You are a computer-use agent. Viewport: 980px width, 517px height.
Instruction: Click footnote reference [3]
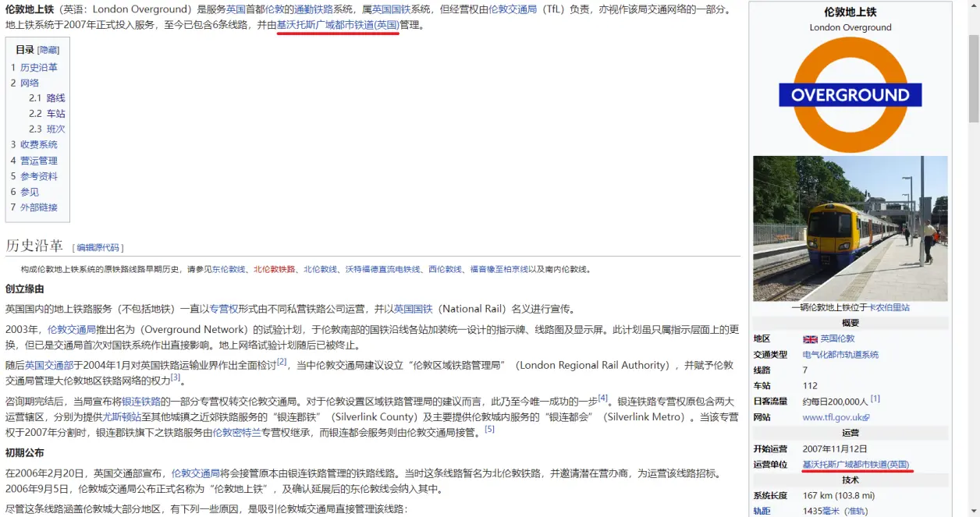[x=176, y=377]
